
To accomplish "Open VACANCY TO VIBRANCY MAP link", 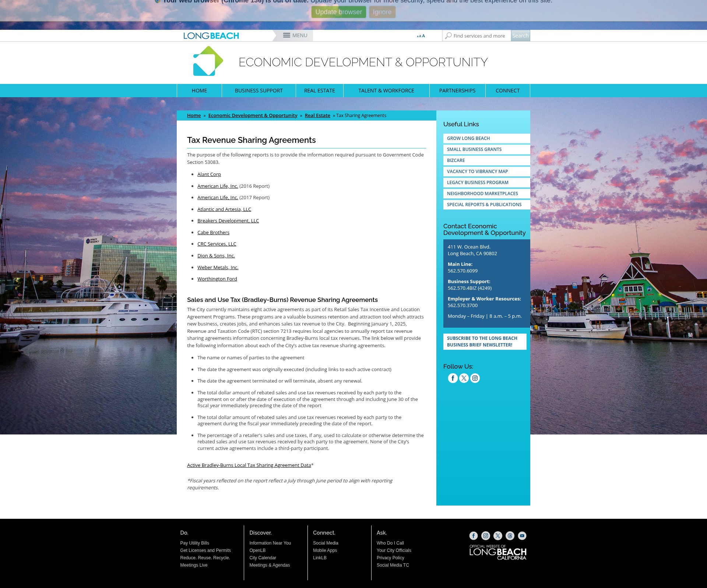I will (x=487, y=172).
